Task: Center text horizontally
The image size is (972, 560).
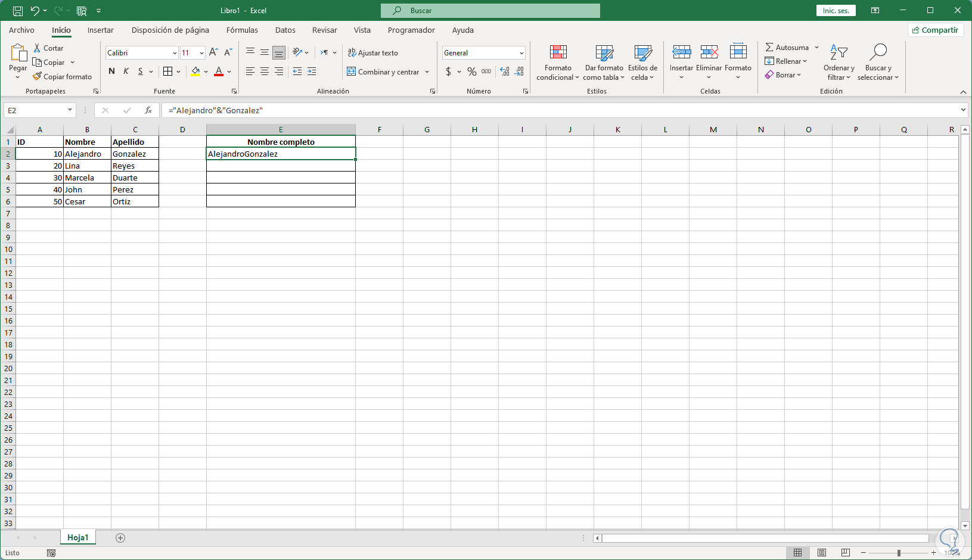Action: [265, 71]
